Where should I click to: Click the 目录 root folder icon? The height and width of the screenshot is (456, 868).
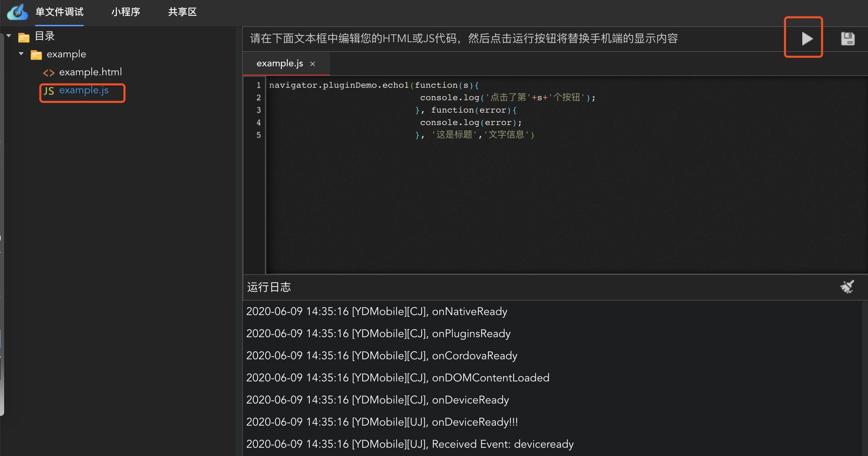coord(24,37)
